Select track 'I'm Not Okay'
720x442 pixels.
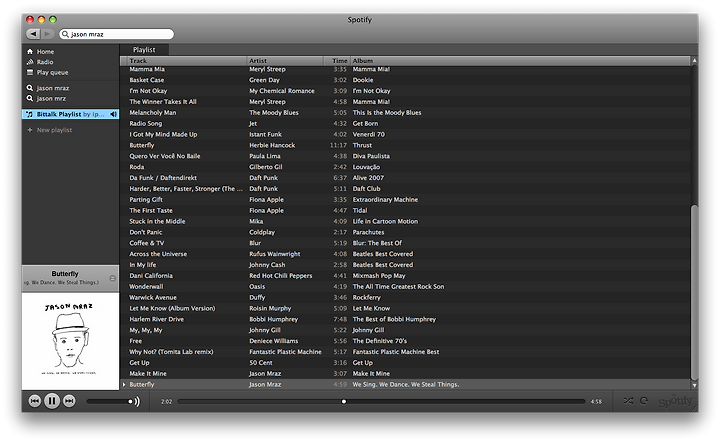[148, 91]
